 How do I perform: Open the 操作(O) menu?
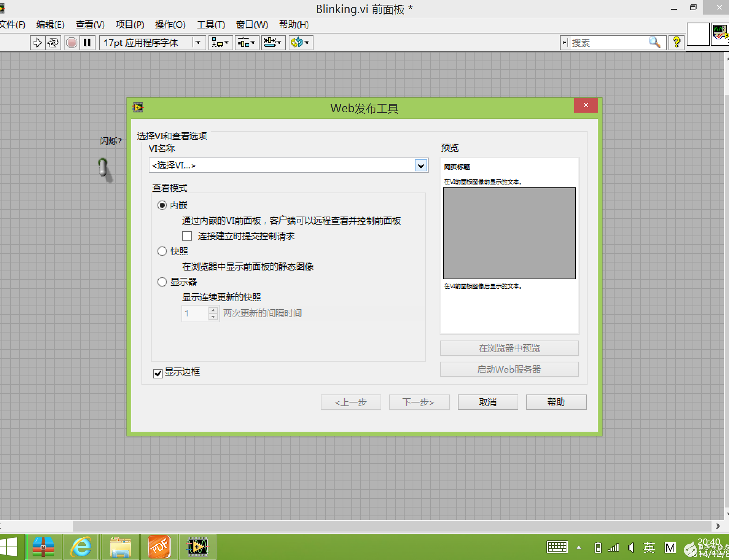point(170,24)
